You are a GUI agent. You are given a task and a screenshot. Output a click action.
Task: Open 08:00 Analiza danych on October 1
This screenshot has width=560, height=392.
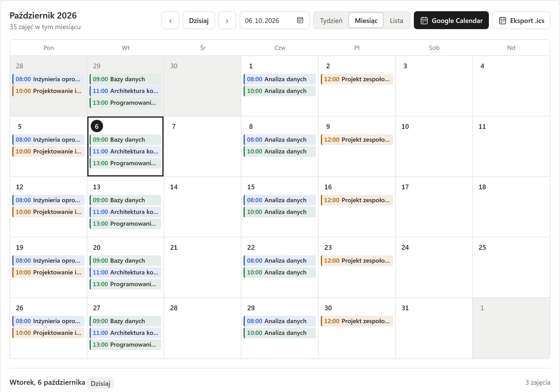pyautogui.click(x=280, y=79)
